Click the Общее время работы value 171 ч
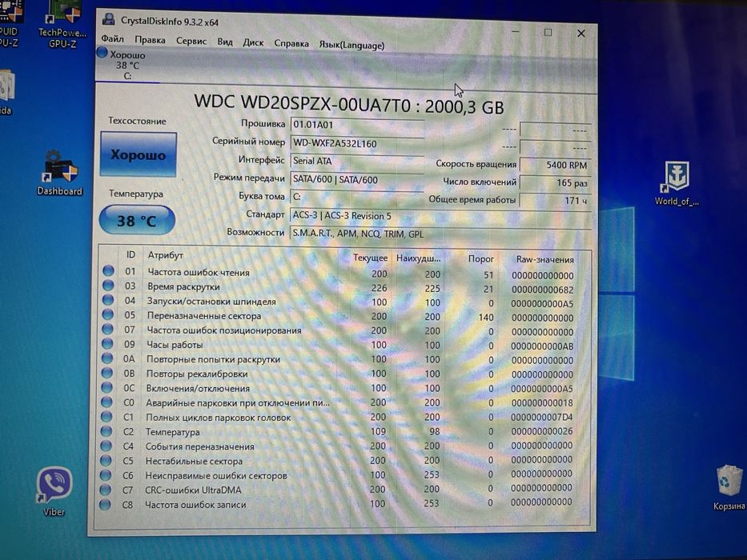The image size is (747, 560). click(554, 201)
